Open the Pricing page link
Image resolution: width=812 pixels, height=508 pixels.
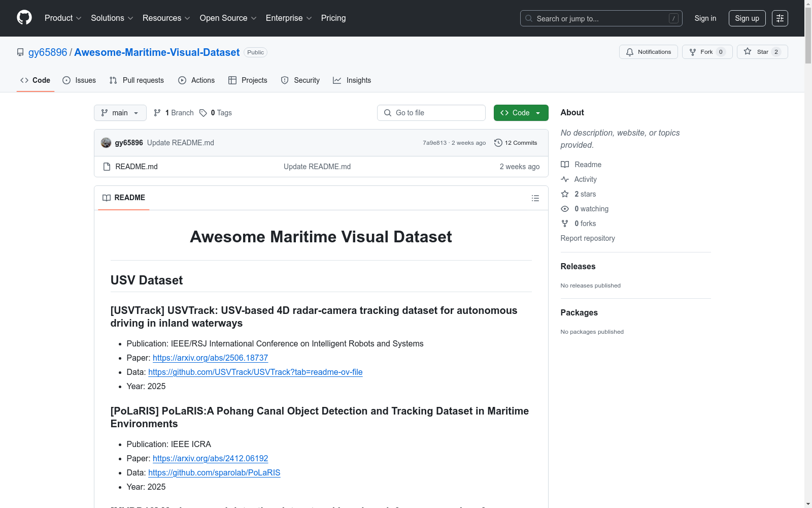333,18
